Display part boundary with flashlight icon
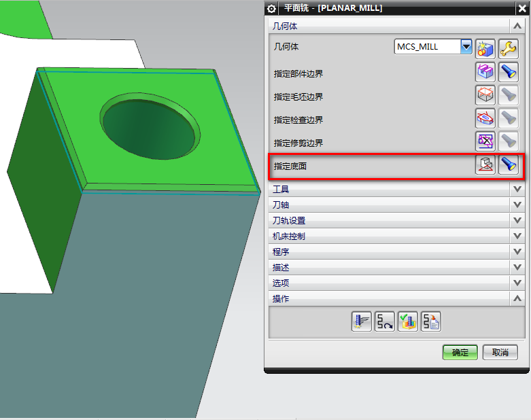This screenshot has height=420, width=531. tap(508, 71)
